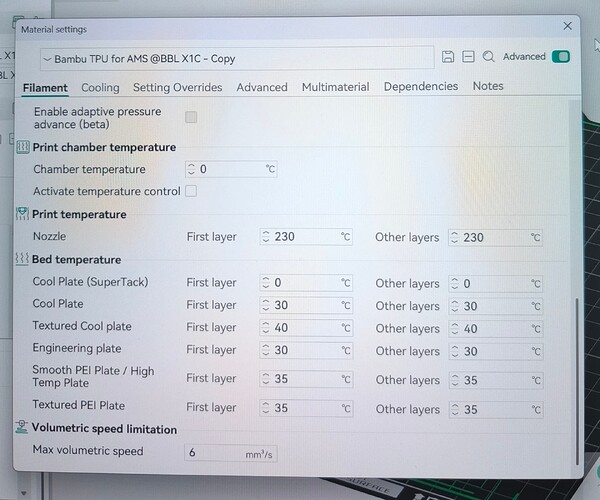600x500 pixels.
Task: Edit Engineering plate First layer temperature
Action: pos(306,350)
